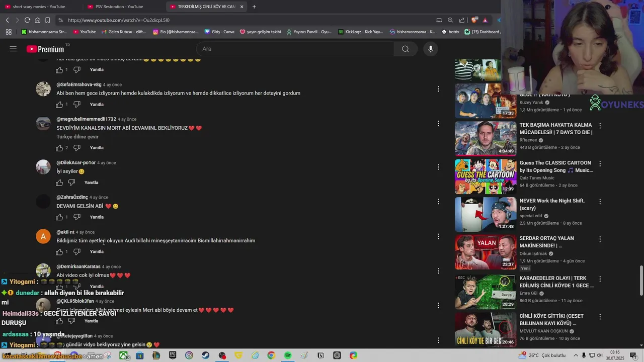Viewport: 644px width, 362px height.
Task: Like the comment by @ZahraÖzdinç
Action: [x=59, y=217]
